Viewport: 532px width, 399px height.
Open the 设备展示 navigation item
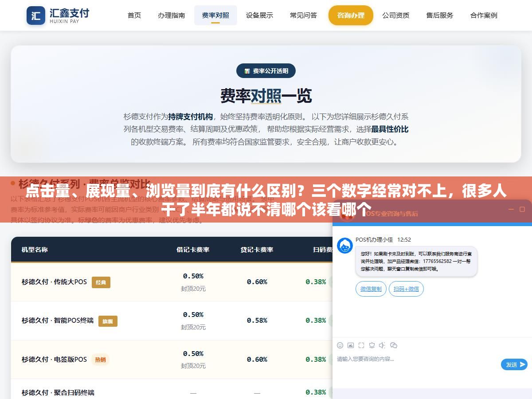point(260,15)
